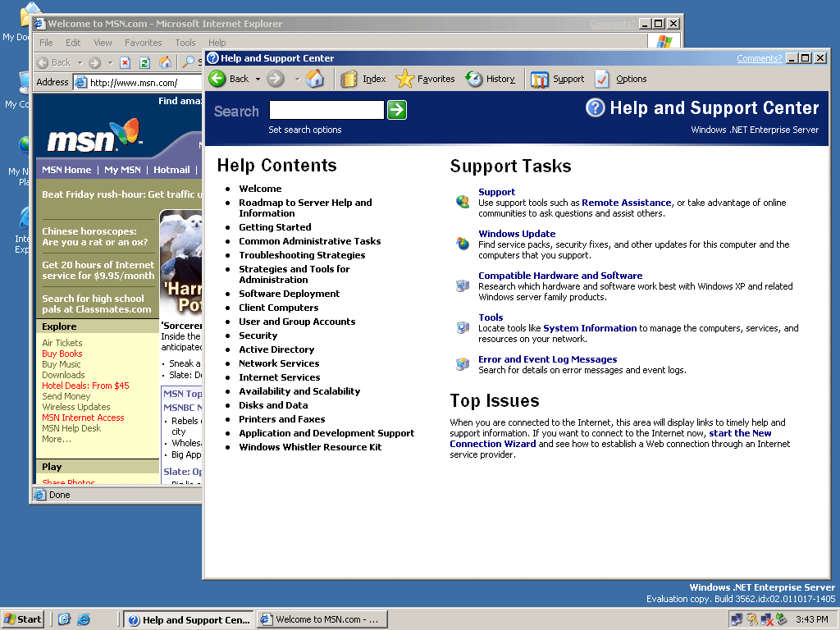840x630 pixels.
Task: Open the Support toolbar icon
Action: pyautogui.click(x=540, y=80)
